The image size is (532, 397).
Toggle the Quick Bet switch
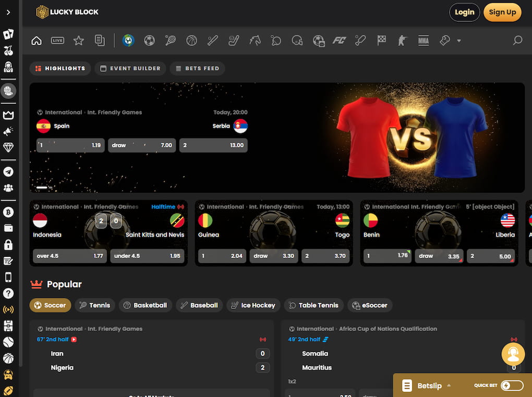(x=512, y=386)
